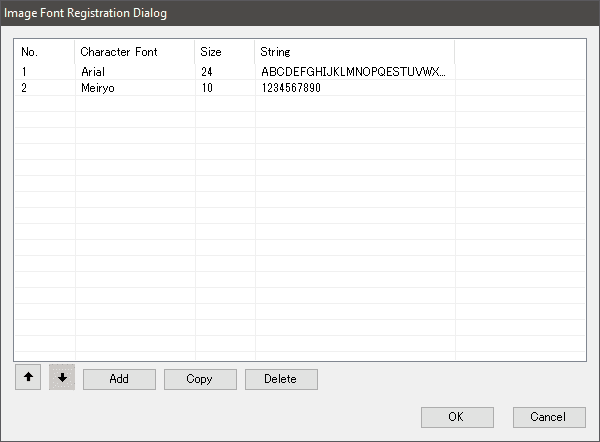
Task: Click the Character Font column header
Action: (x=134, y=51)
